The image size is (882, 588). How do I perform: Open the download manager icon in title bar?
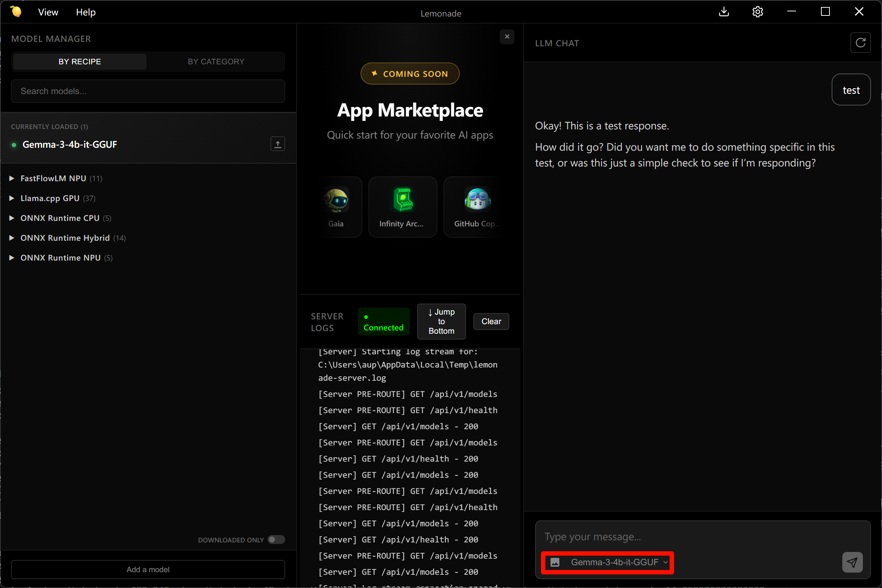(724, 12)
